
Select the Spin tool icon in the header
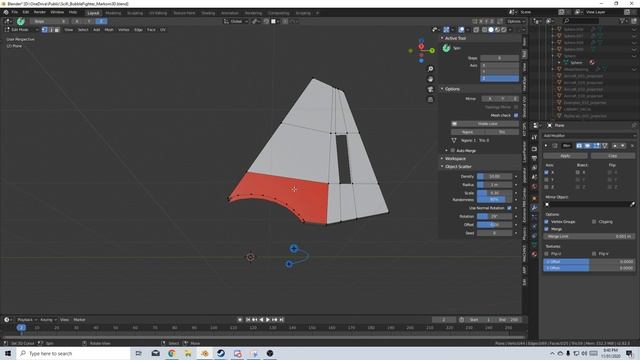21,21
